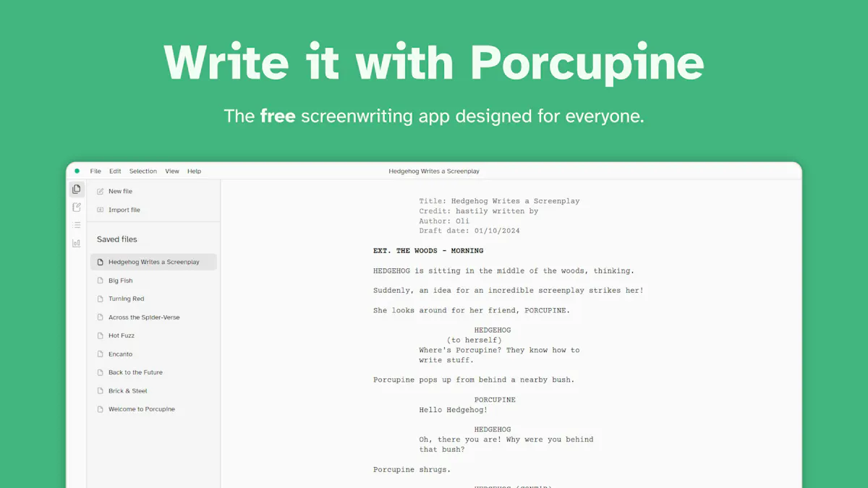Click dialogue Where's Porcupine? They know how to
Viewport: 868px width, 488px height.
(x=499, y=350)
